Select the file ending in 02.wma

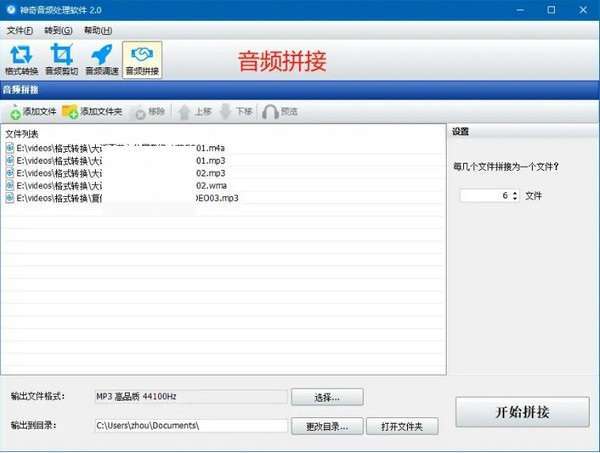point(223,186)
